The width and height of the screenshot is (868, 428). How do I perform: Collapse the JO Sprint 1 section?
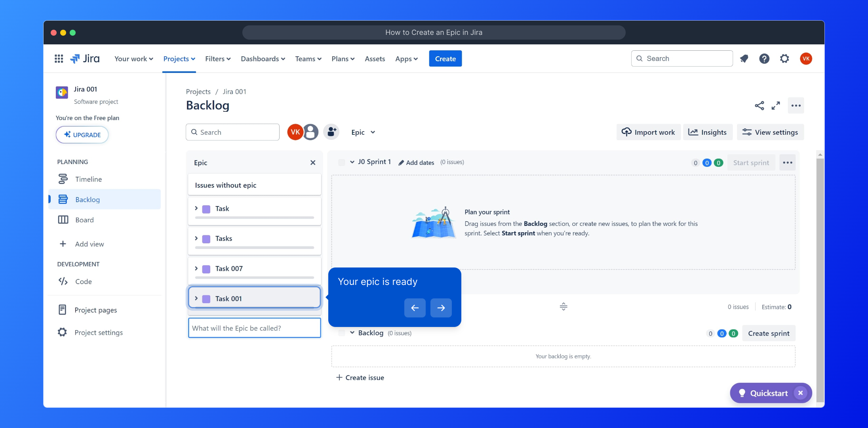[352, 162]
